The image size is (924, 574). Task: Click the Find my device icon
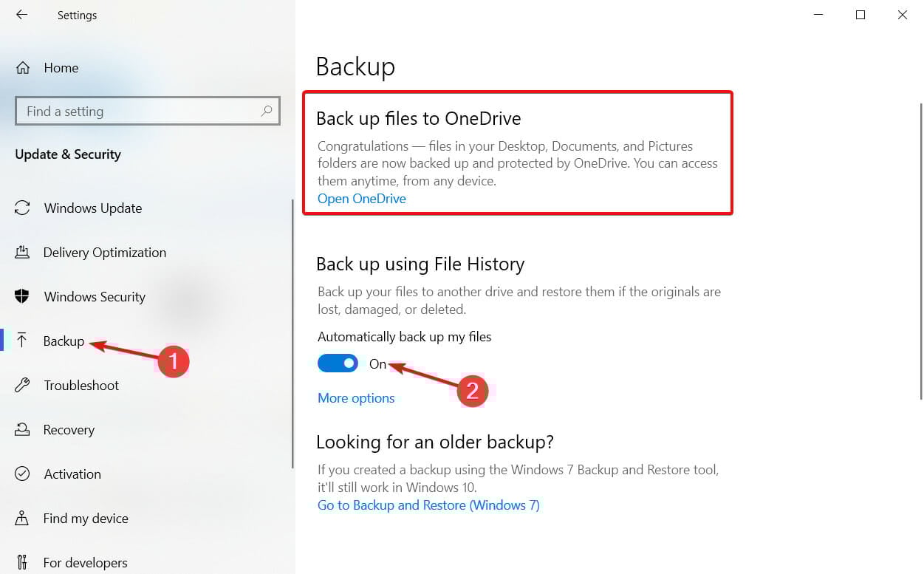[22, 519]
